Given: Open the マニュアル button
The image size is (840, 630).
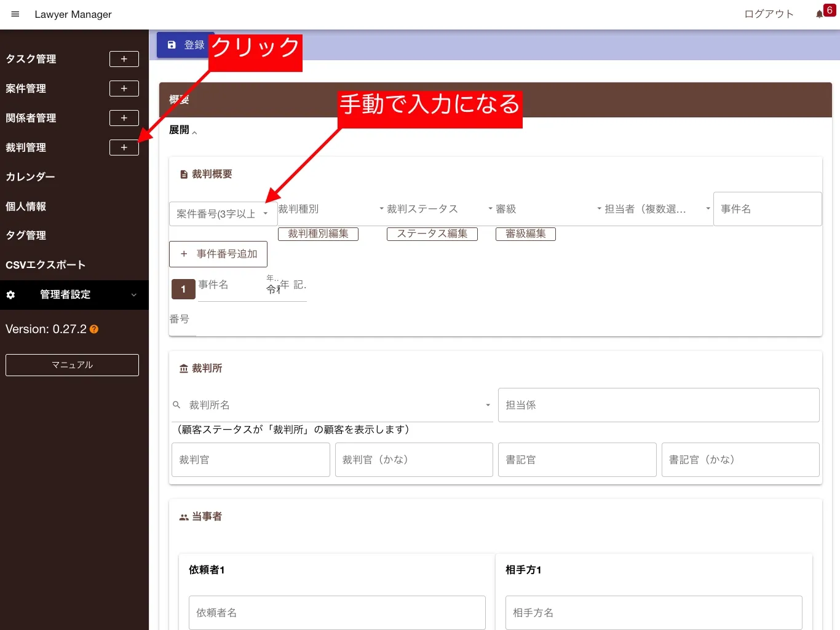Looking at the screenshot, I should click(x=72, y=365).
